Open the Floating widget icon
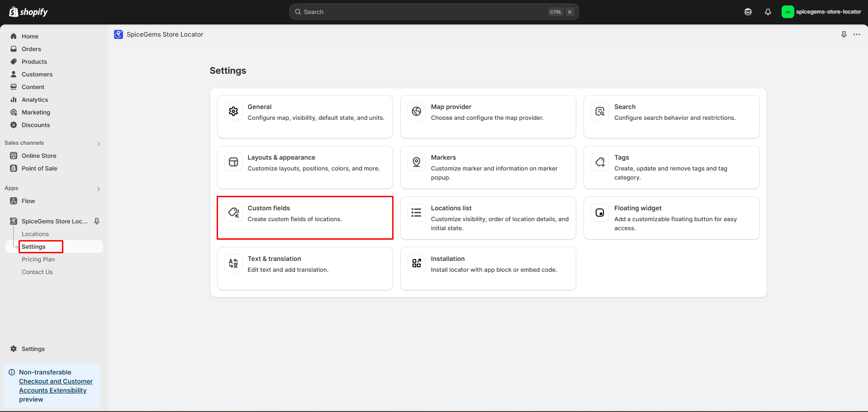 pyautogui.click(x=600, y=213)
